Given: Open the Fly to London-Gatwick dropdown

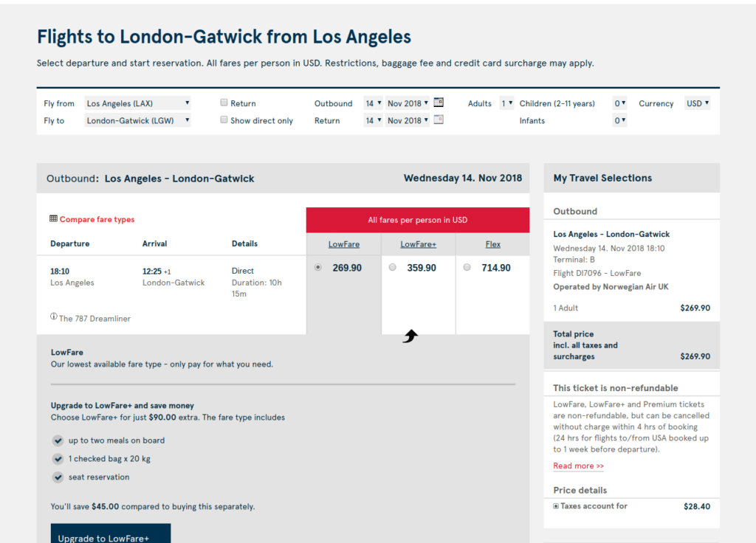Looking at the screenshot, I should click(x=137, y=120).
